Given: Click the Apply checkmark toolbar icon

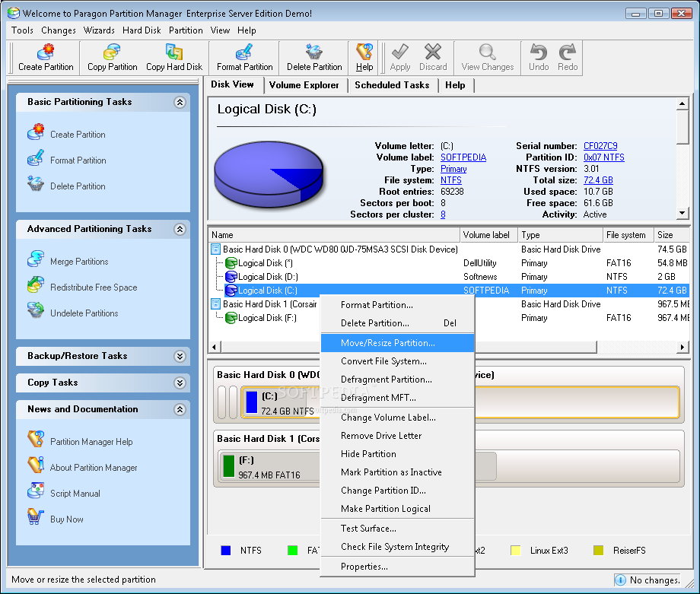Looking at the screenshot, I should point(399,52).
